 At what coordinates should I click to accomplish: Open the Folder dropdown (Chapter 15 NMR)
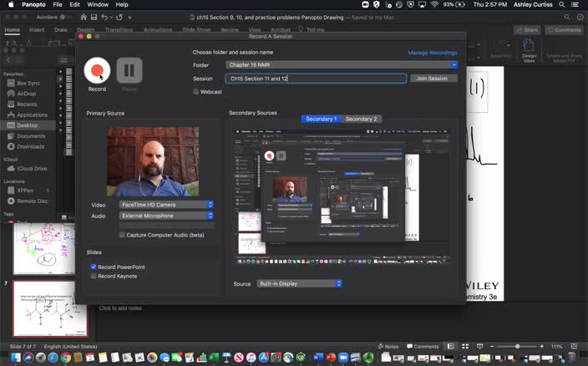342,64
